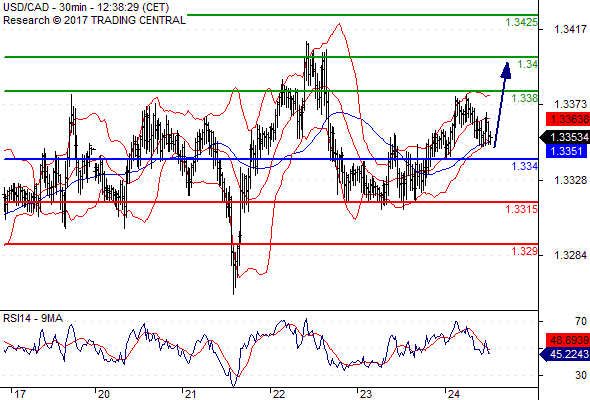Click the RSI value tag 45.2243
590x400 pixels.
pos(565,354)
